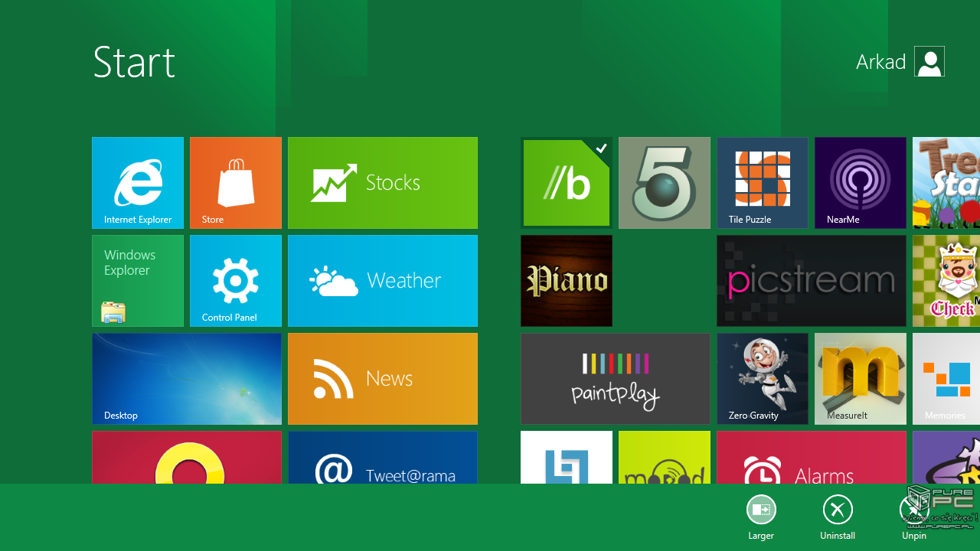Open the NearMe app tile

click(x=861, y=183)
